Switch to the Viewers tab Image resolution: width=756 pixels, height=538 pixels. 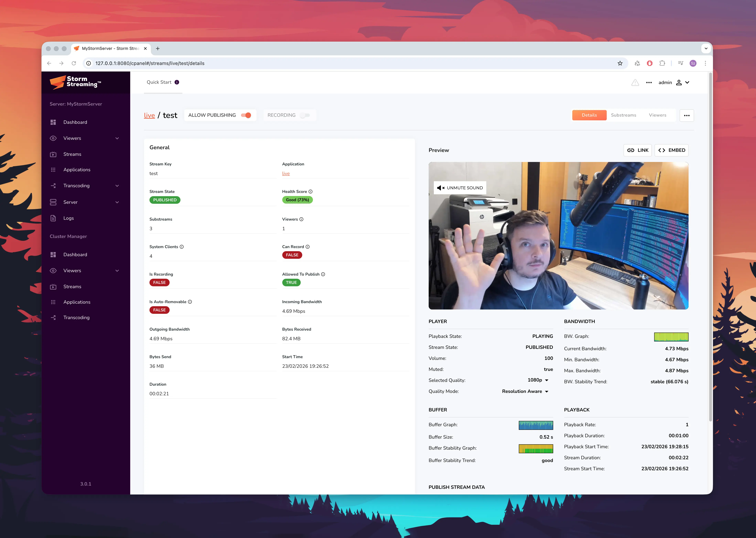point(657,115)
